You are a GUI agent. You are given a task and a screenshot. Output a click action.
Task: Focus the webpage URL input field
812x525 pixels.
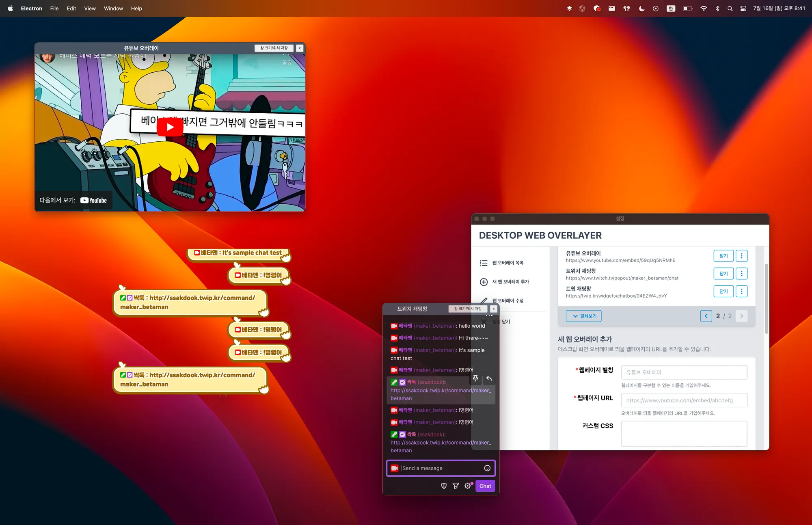click(x=684, y=400)
